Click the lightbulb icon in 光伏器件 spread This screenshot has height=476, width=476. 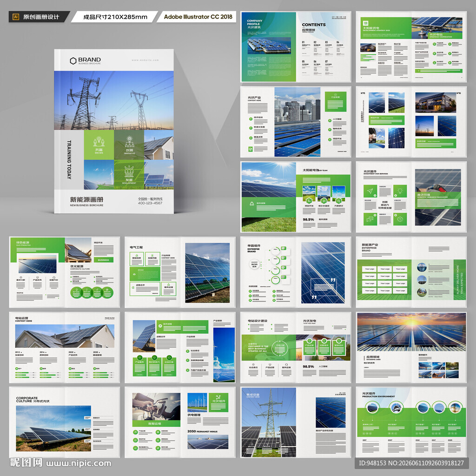point(400,191)
